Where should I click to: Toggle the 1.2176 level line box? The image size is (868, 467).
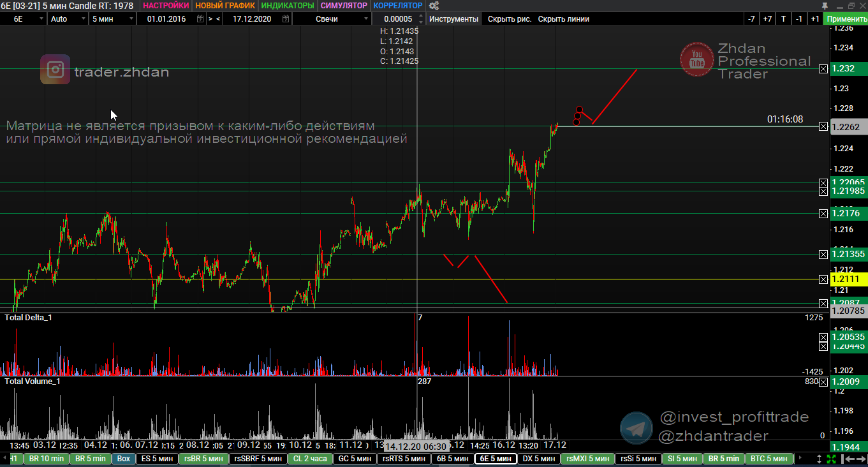[823, 214]
